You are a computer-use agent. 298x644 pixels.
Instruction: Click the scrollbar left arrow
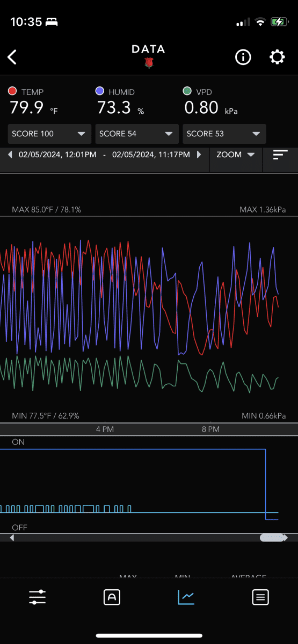point(12,537)
